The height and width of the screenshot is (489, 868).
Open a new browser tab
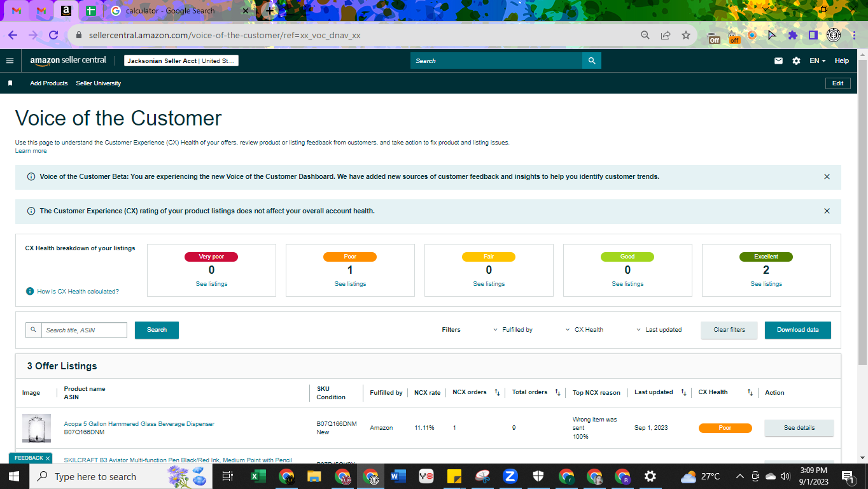click(270, 11)
